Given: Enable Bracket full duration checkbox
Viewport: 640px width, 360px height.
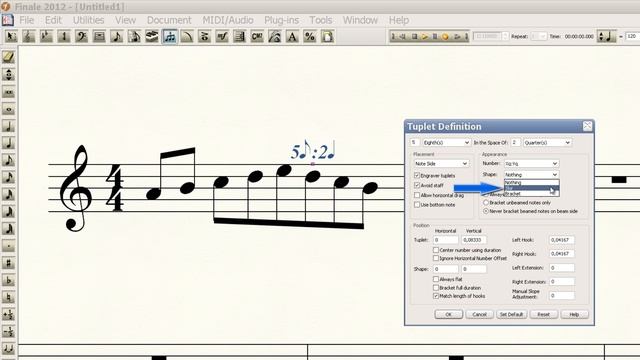Looking at the screenshot, I should click(x=436, y=288).
